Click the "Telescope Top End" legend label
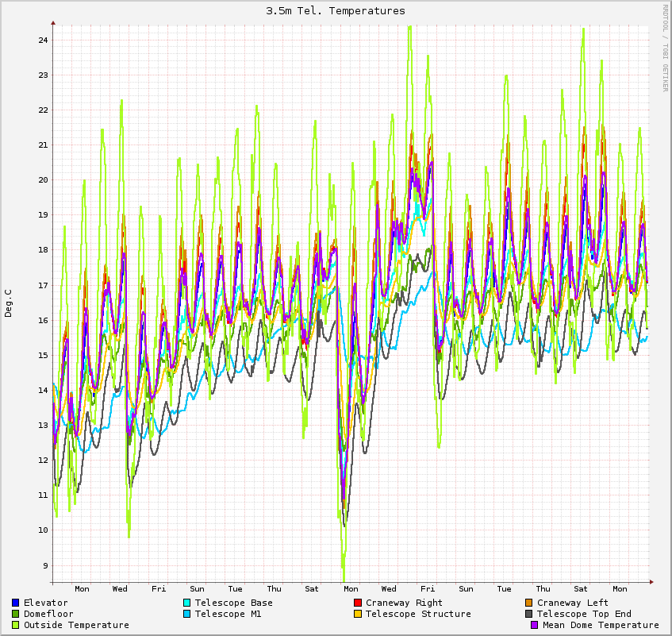 tap(584, 614)
